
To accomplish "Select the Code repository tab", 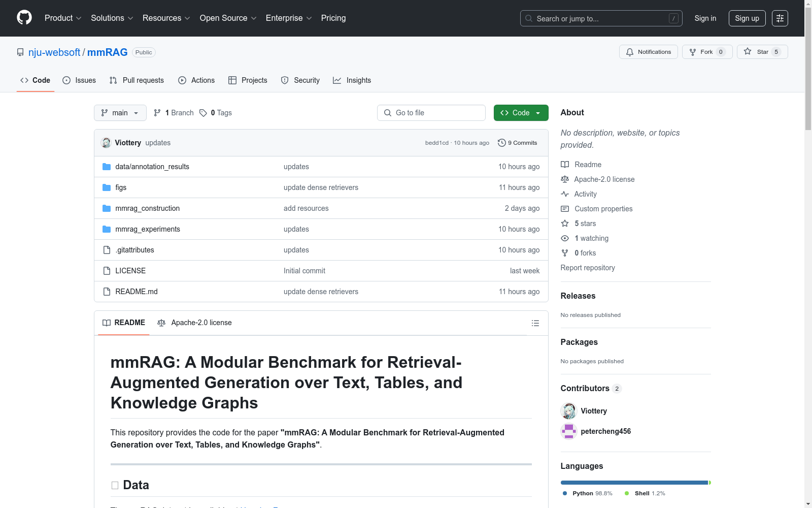I will tap(36, 80).
